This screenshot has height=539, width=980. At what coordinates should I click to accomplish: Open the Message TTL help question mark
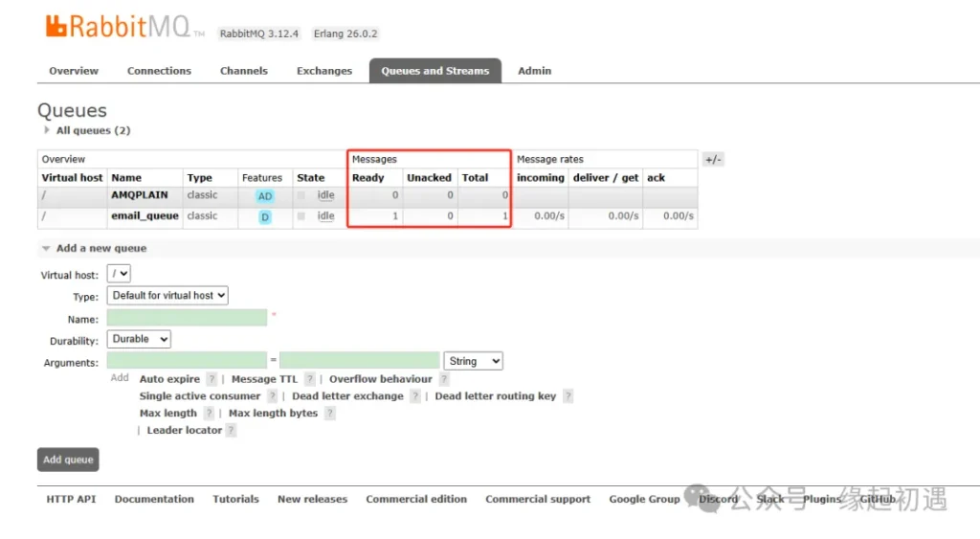pyautogui.click(x=307, y=379)
